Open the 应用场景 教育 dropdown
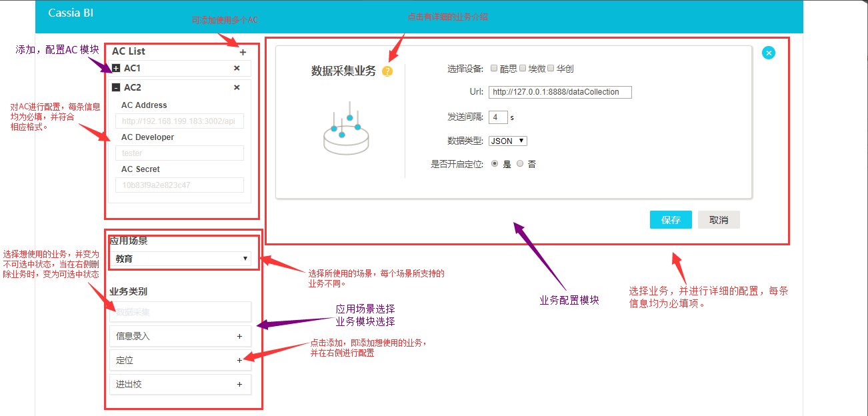 180,259
